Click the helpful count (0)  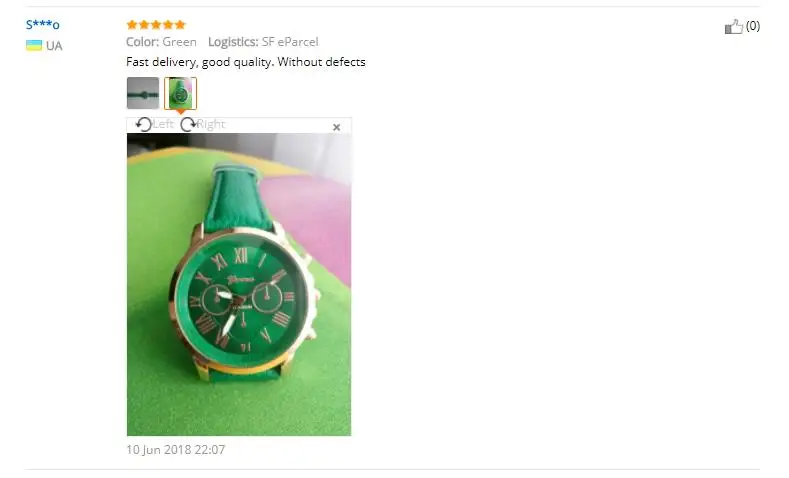click(x=753, y=26)
